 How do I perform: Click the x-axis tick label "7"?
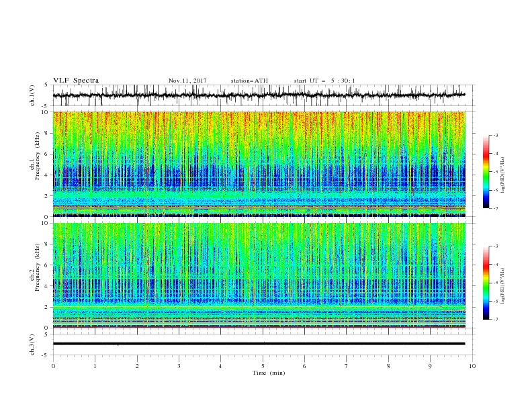tap(347, 366)
